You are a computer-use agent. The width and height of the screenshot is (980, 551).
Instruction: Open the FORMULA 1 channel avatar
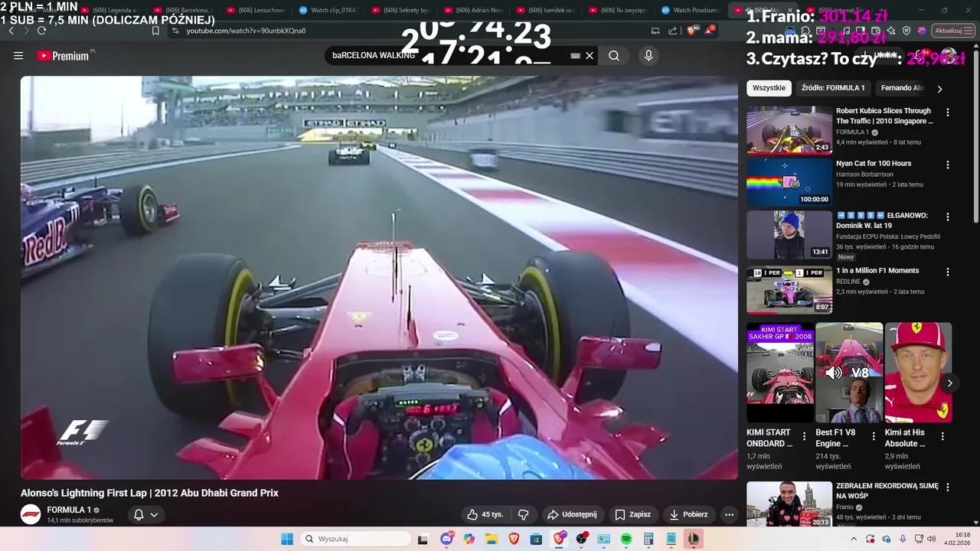pyautogui.click(x=31, y=514)
